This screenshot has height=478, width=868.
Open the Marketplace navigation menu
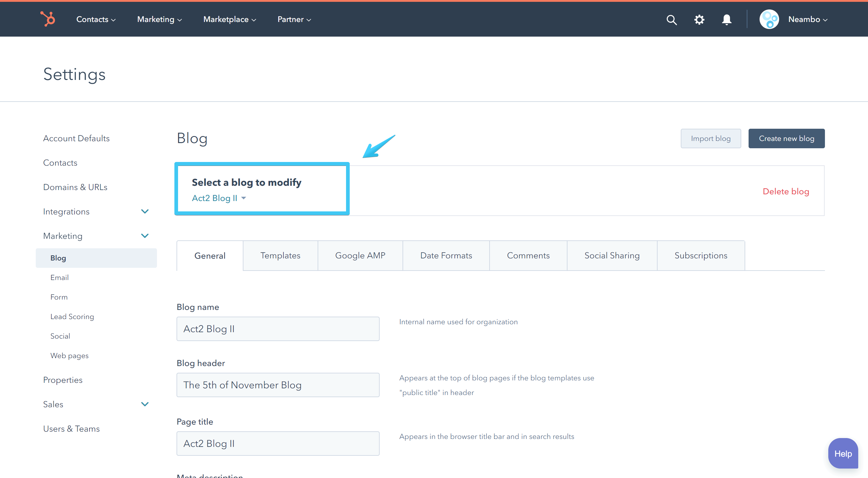pos(229,19)
